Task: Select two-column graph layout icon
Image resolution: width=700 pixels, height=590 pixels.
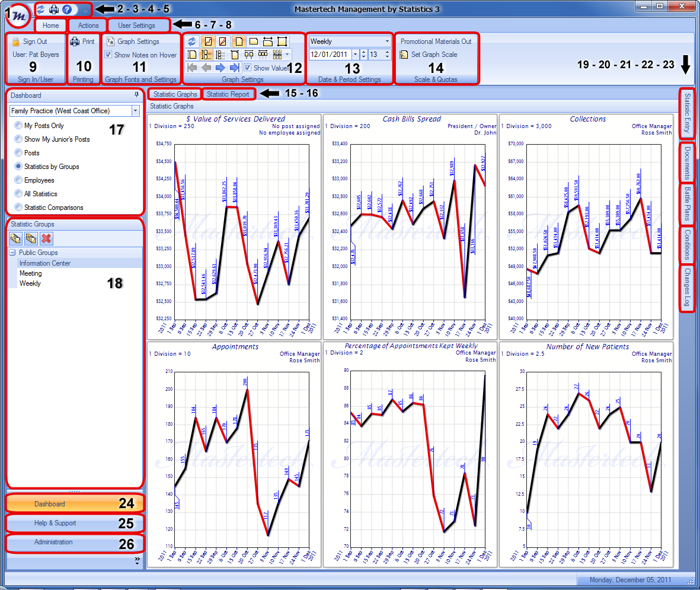Action: click(249, 55)
